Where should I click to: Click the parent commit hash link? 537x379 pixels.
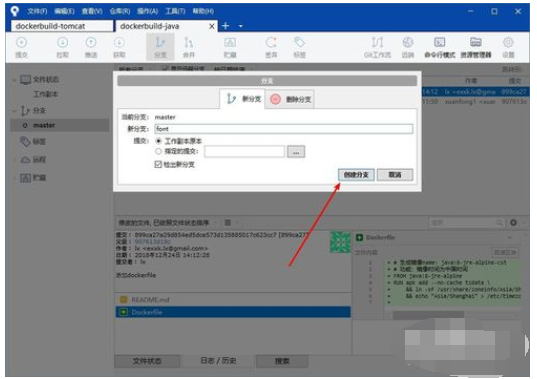point(153,242)
